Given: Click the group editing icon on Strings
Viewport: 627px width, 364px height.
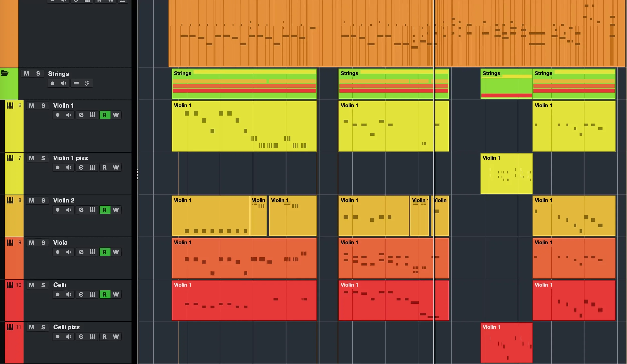Looking at the screenshot, I should tap(76, 83).
